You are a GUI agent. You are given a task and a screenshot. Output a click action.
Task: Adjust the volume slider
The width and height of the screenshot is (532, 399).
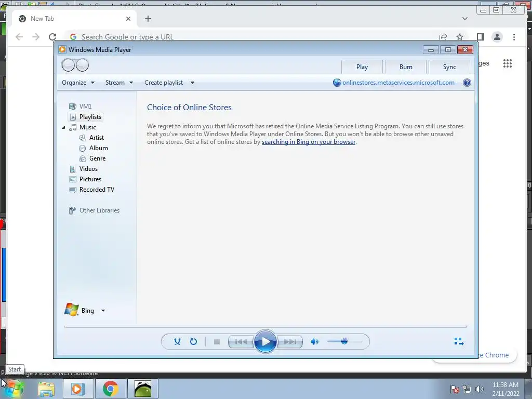click(x=344, y=341)
